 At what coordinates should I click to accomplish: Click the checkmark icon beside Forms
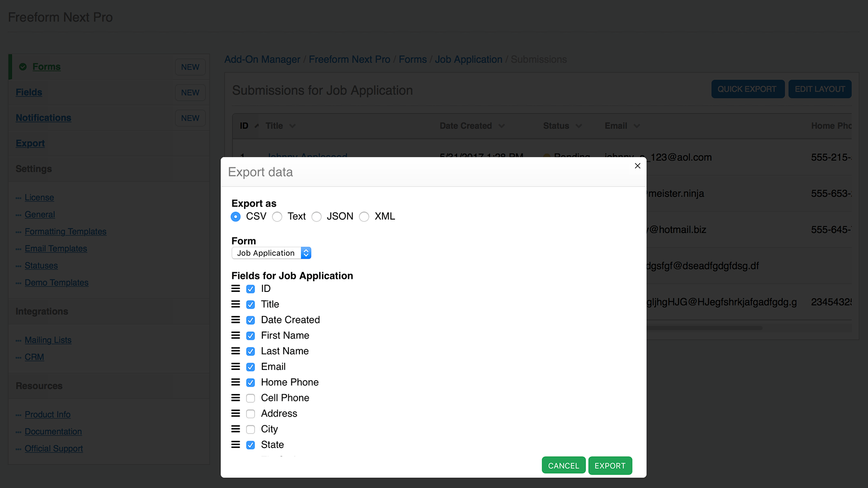tap(23, 66)
